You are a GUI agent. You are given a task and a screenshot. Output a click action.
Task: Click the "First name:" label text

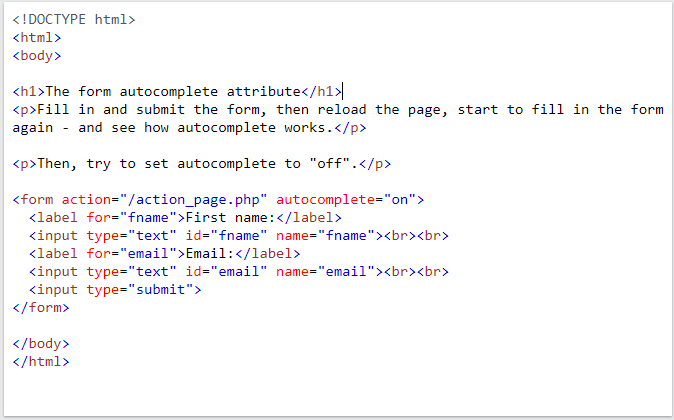pyautogui.click(x=226, y=217)
